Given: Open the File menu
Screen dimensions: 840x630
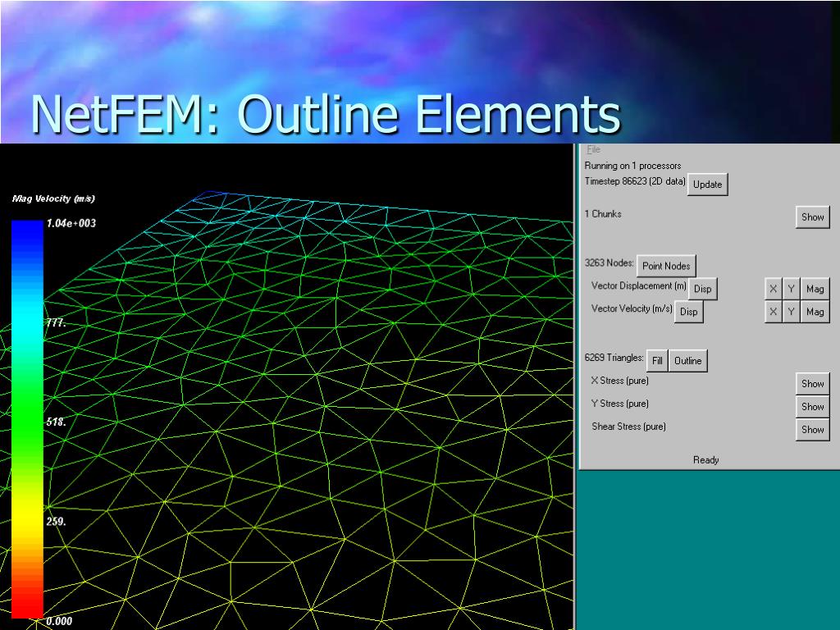Looking at the screenshot, I should click(x=593, y=149).
